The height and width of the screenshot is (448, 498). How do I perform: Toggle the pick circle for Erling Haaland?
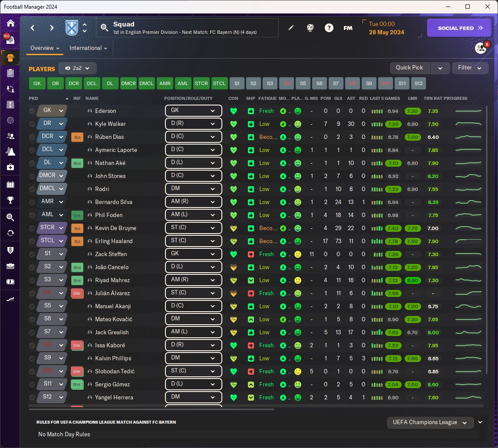32,241
